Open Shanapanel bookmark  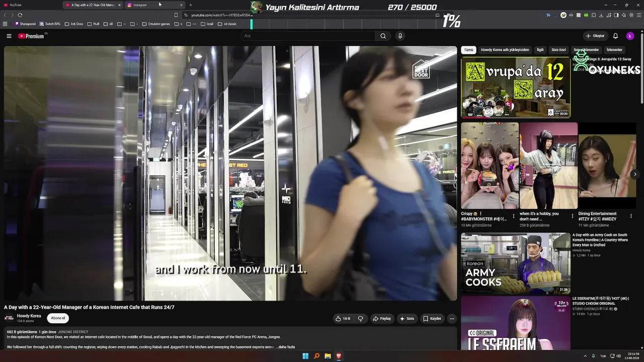pos(26,24)
